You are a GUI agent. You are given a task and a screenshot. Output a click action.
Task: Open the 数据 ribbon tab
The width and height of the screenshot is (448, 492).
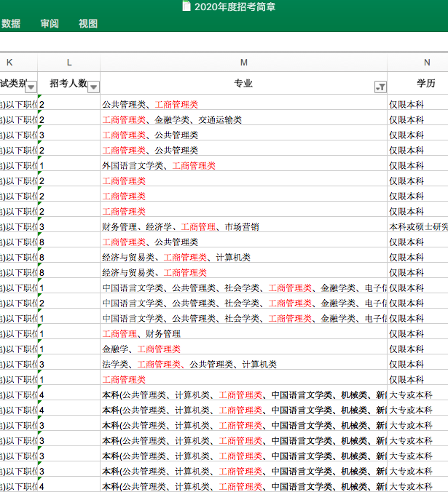pyautogui.click(x=10, y=24)
